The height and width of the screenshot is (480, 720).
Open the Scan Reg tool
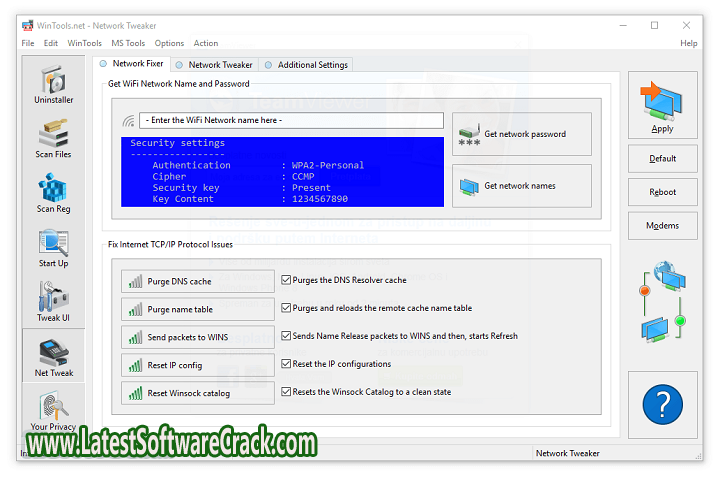(53, 194)
